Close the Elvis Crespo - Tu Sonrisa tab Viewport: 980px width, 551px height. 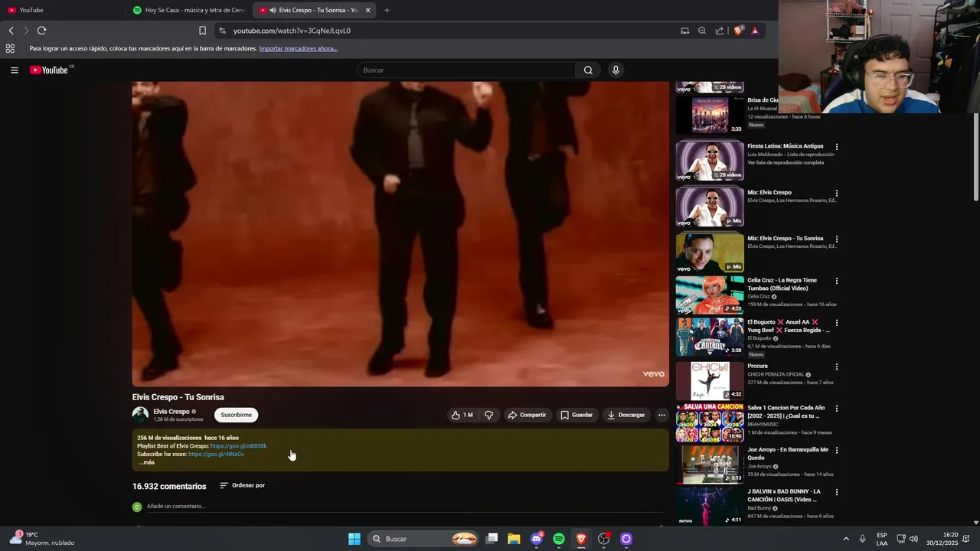367,10
